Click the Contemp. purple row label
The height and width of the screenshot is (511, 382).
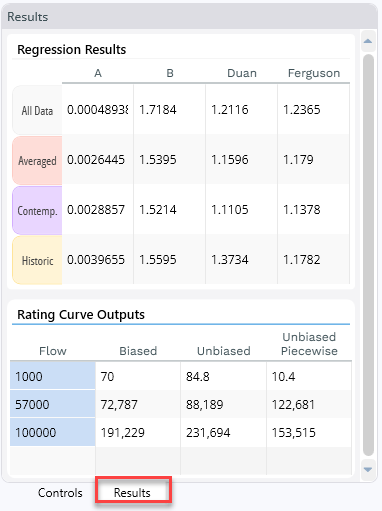tap(37, 210)
